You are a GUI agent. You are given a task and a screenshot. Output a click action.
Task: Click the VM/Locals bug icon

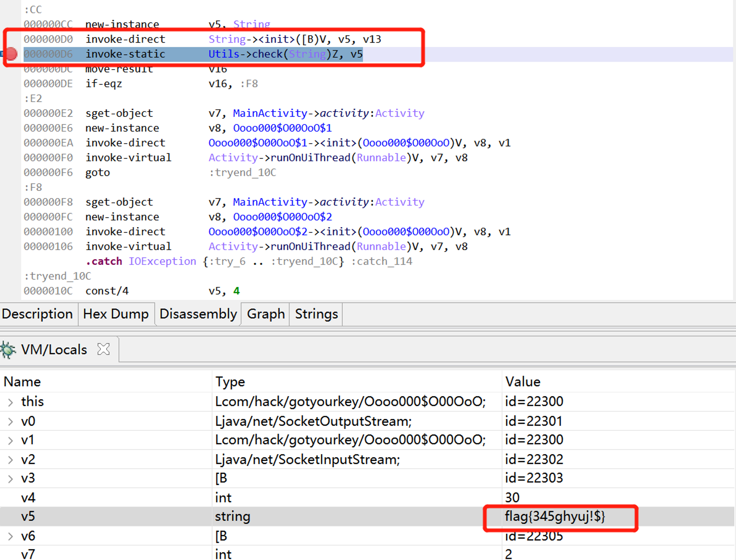(8, 350)
